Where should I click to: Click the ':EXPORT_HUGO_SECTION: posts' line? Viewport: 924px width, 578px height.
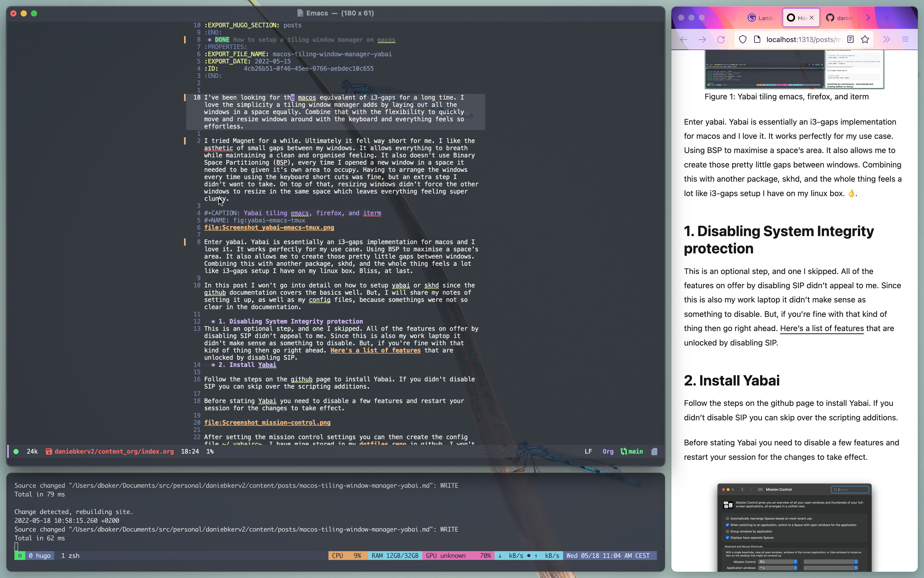(x=253, y=25)
